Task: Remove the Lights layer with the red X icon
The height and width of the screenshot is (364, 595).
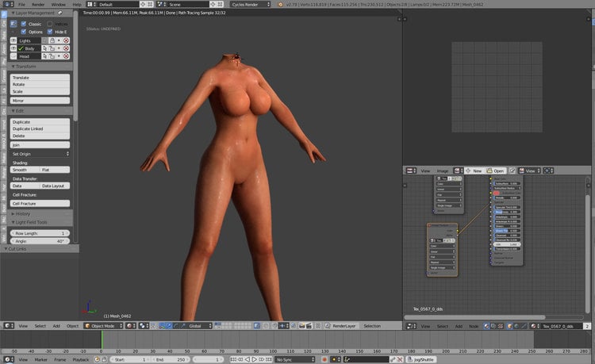Action: (x=66, y=40)
